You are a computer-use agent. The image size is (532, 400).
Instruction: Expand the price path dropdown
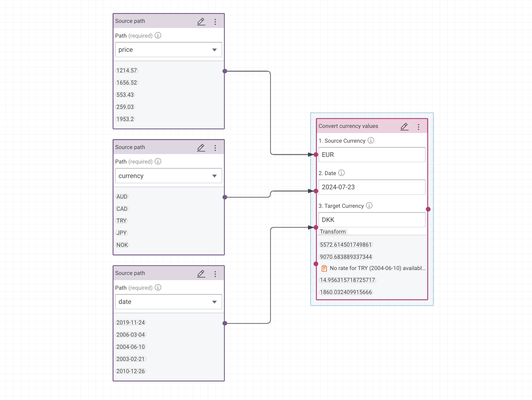214,50
